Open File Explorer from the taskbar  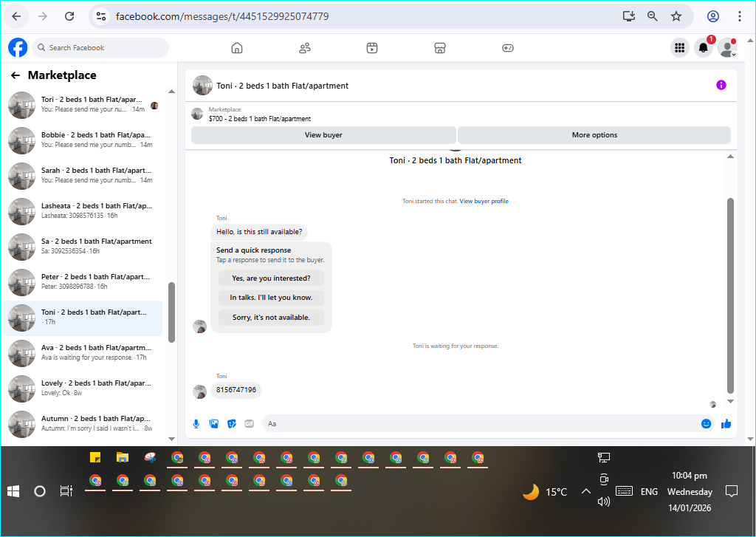tap(123, 457)
